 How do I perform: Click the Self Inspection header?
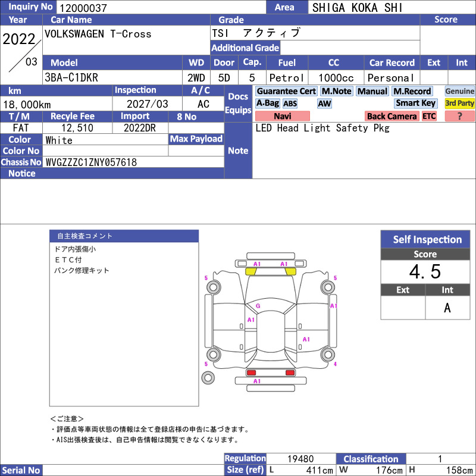point(425,240)
